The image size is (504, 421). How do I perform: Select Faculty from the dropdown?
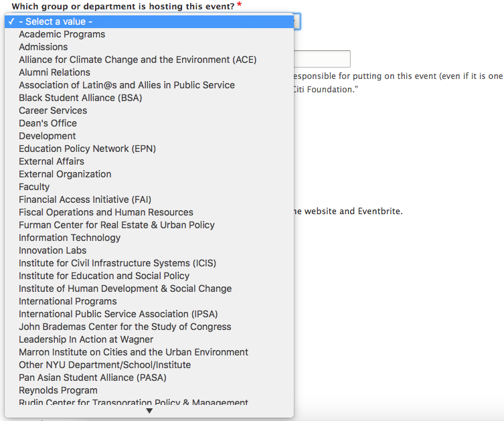click(34, 187)
